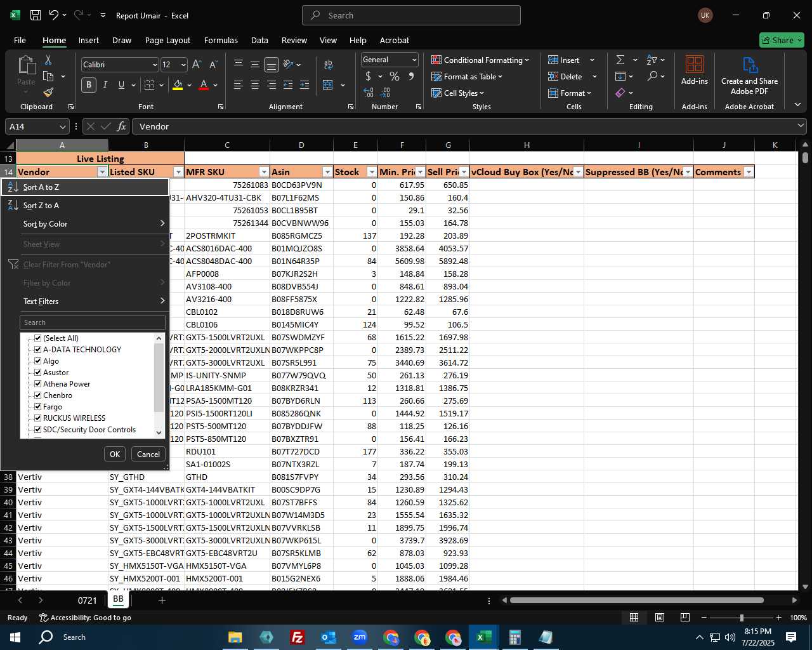Uncheck the Algo filter checkbox
Viewport: 812px width, 650px height.
point(37,361)
